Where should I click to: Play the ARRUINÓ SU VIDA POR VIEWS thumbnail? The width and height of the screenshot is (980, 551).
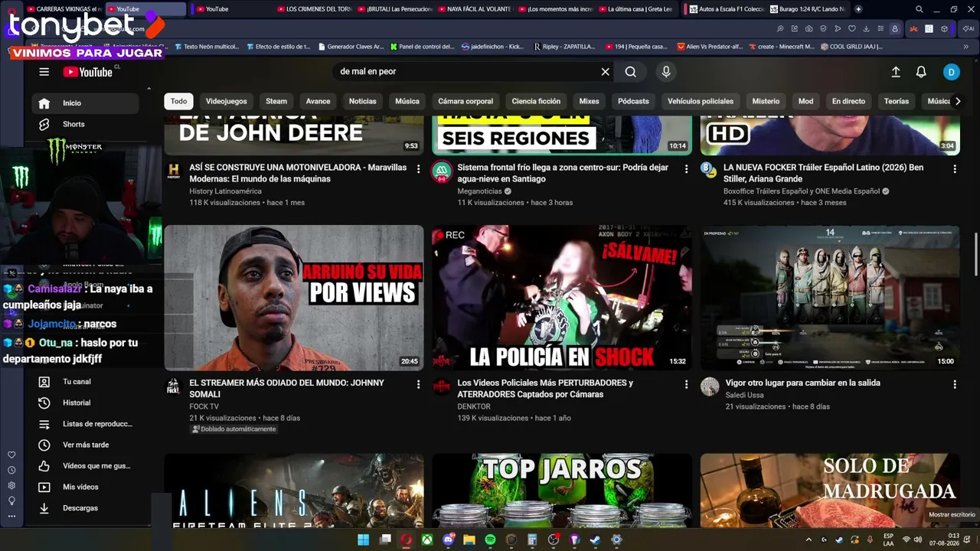[x=294, y=298]
